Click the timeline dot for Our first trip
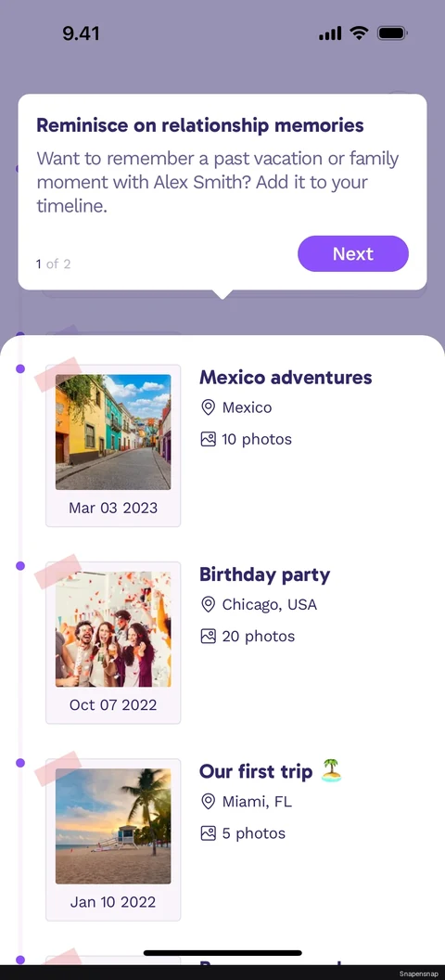The height and width of the screenshot is (980, 445). 20,763
